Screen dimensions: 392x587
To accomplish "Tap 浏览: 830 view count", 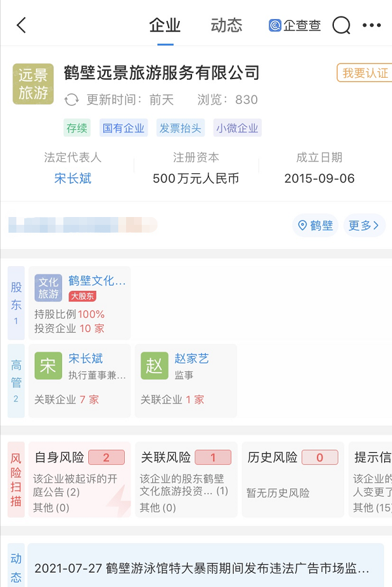I will coord(227,99).
